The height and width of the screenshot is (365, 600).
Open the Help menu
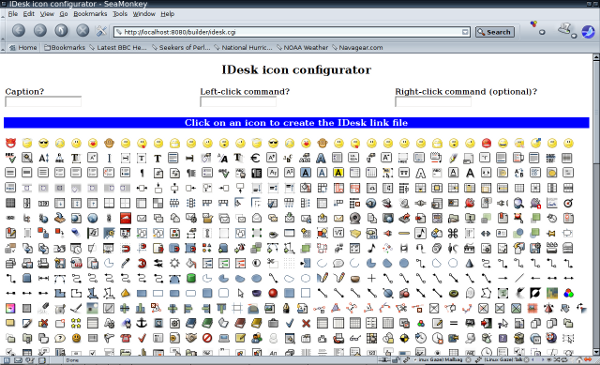coord(167,14)
